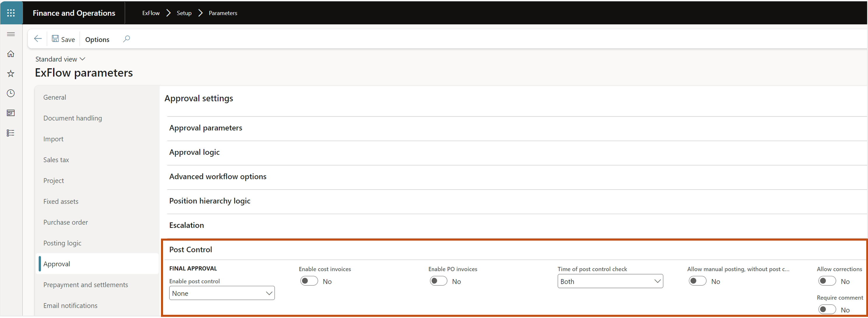This screenshot has height=318, width=868.
Task: Collapse the Post Control section
Action: pos(514,250)
